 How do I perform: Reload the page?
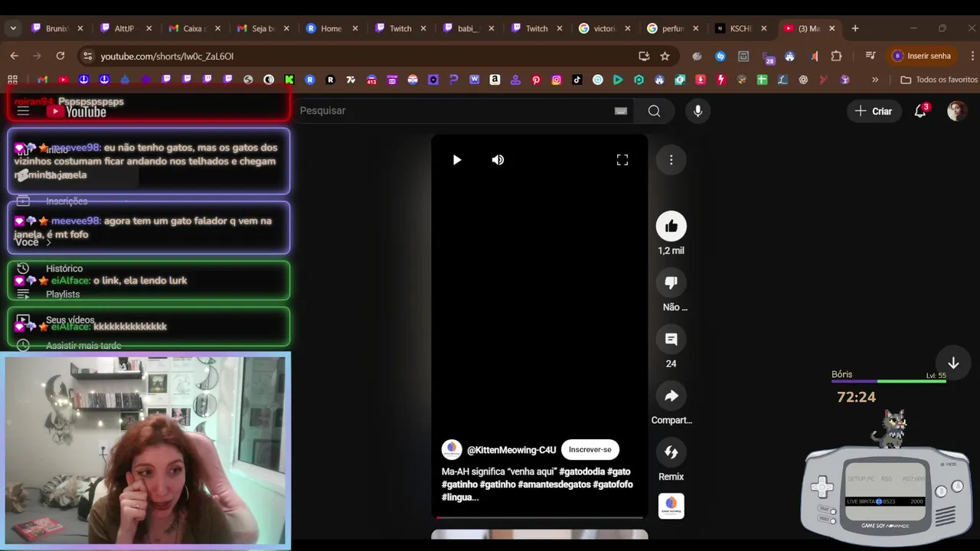point(60,56)
